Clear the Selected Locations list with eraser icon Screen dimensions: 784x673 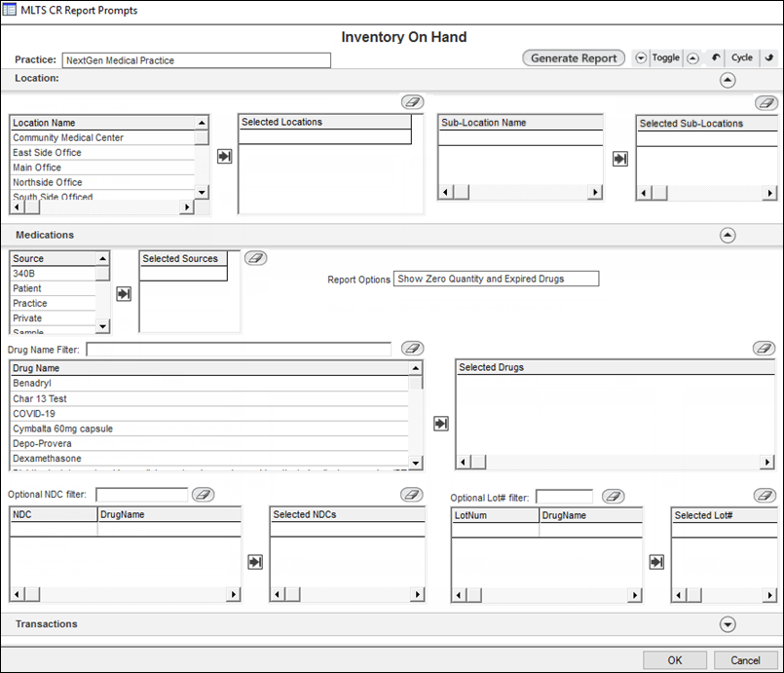[413, 102]
